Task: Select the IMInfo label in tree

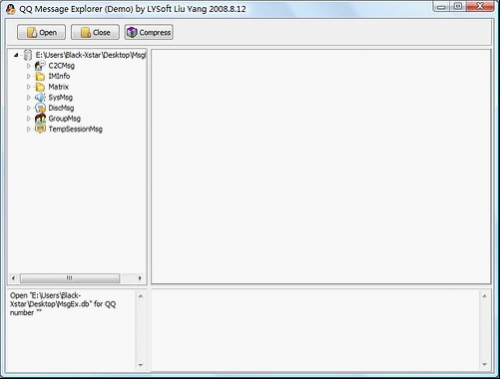Action: coord(59,76)
